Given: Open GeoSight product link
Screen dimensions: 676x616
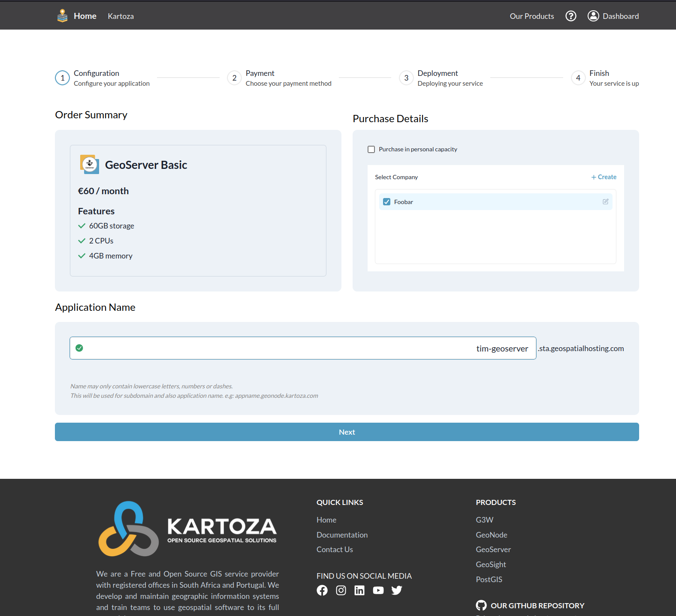Looking at the screenshot, I should point(491,565).
